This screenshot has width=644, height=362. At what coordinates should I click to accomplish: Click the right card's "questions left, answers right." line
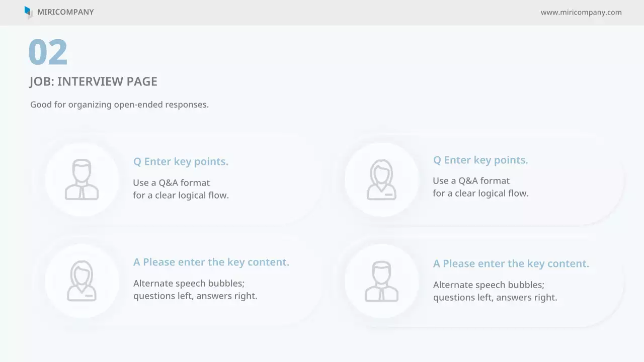[x=495, y=297]
